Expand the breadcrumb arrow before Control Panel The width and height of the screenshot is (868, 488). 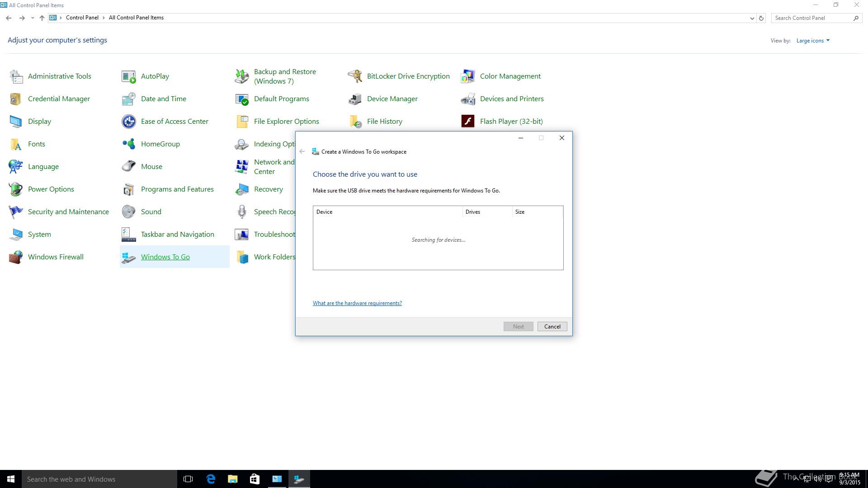coord(61,18)
